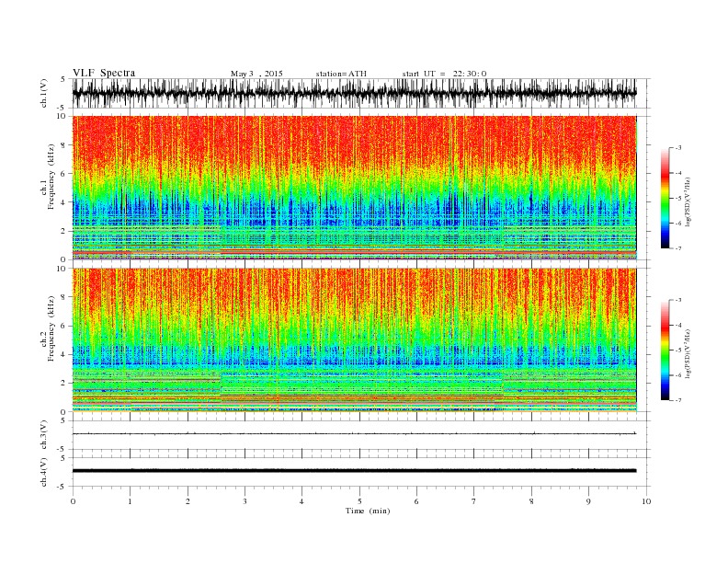Click the ch.1 color bar 'log(PSD)(V²/Hz)' label
The width and height of the screenshot is (728, 563).
[x=688, y=201]
